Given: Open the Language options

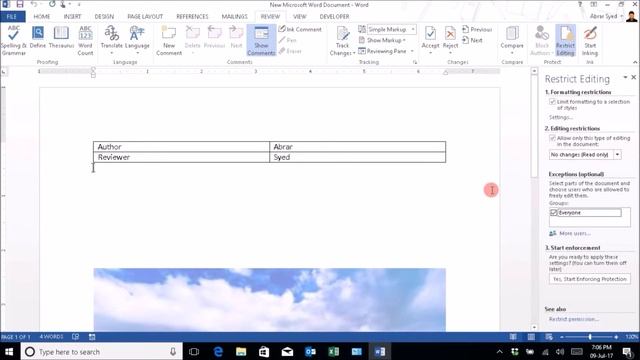Looking at the screenshot, I should (137, 40).
